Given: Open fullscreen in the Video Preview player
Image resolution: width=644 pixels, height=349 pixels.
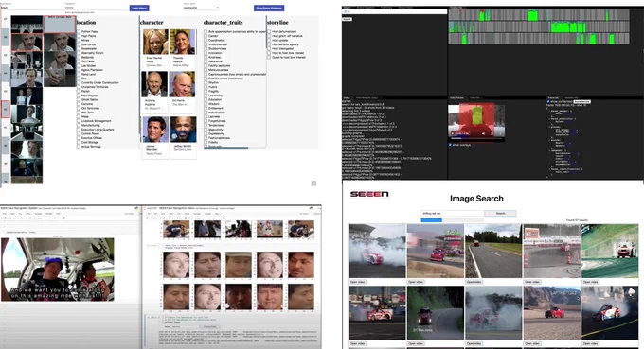Looking at the screenshot, I should point(492,133).
